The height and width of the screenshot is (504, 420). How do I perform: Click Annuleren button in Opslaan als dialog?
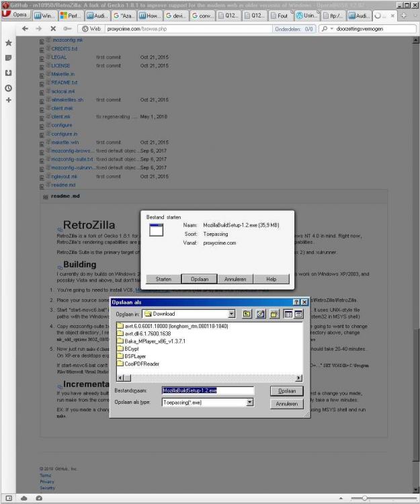287,404
